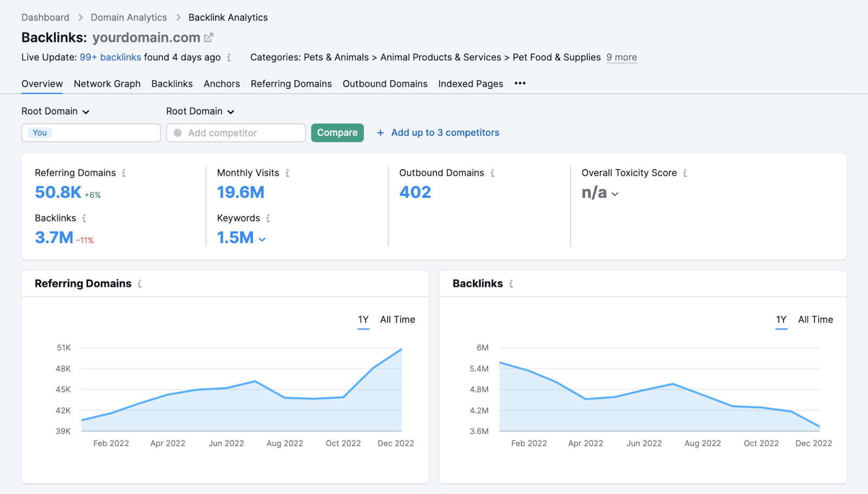Click the plus icon for adding competitors
The height and width of the screenshot is (494, 868).
(380, 133)
